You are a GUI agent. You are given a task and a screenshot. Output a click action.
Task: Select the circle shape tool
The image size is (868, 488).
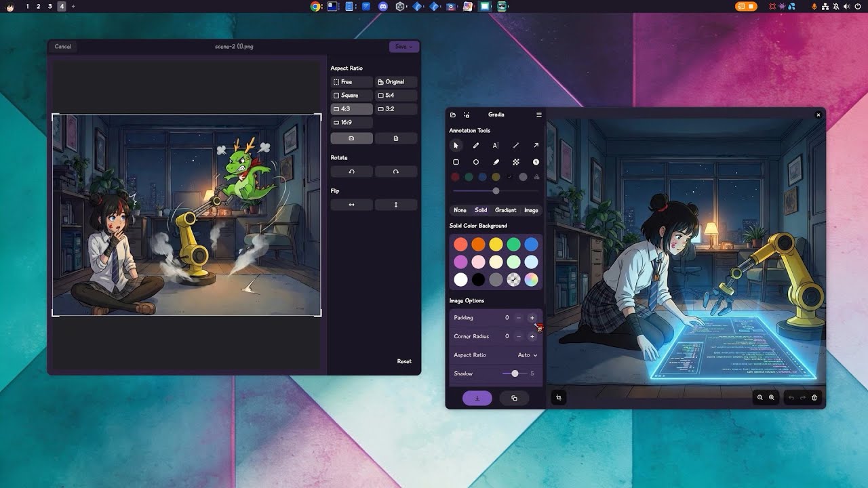tap(476, 162)
